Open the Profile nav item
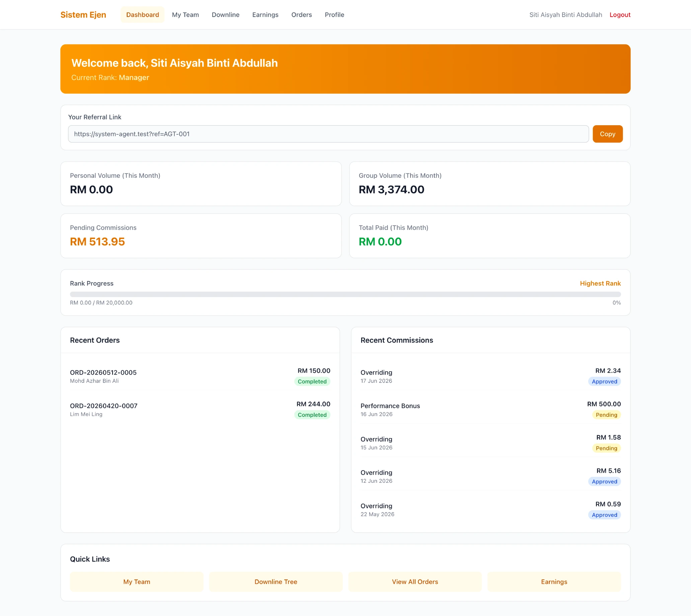 [x=334, y=14]
